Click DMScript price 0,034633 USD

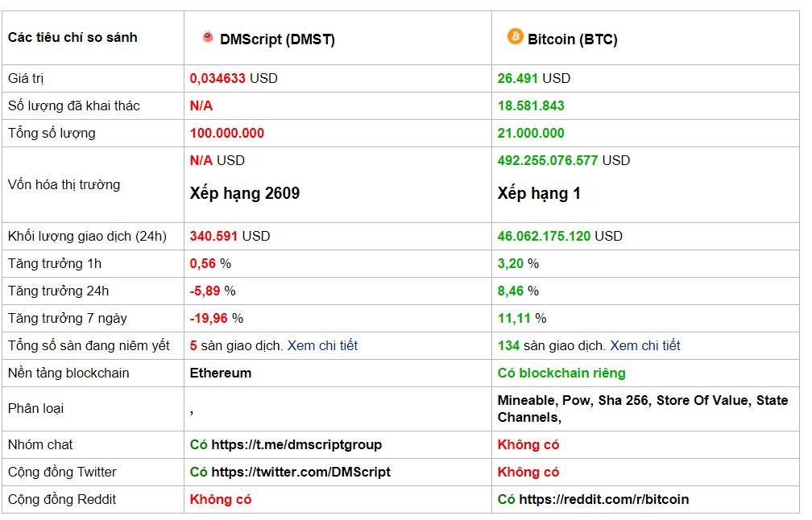click(x=234, y=79)
